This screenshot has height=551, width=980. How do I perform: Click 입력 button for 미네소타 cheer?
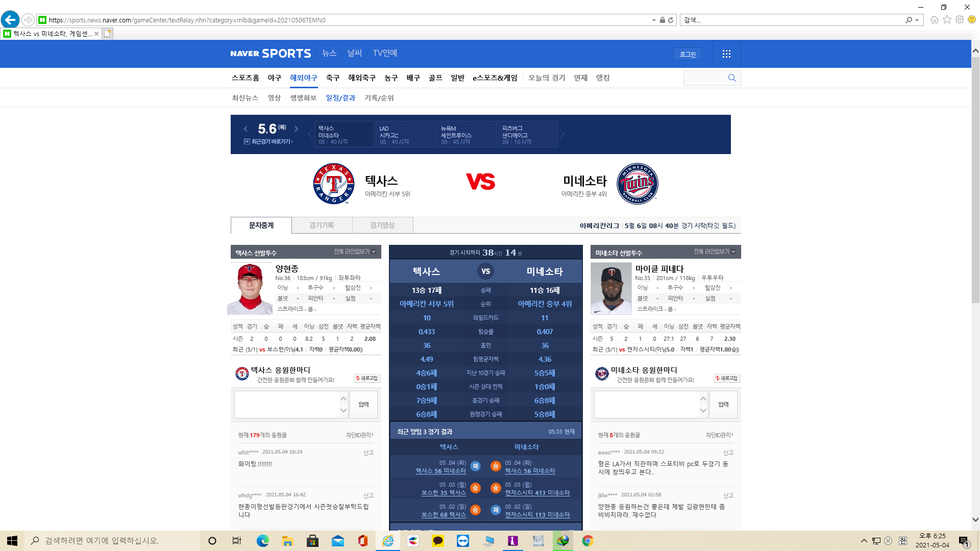(723, 405)
